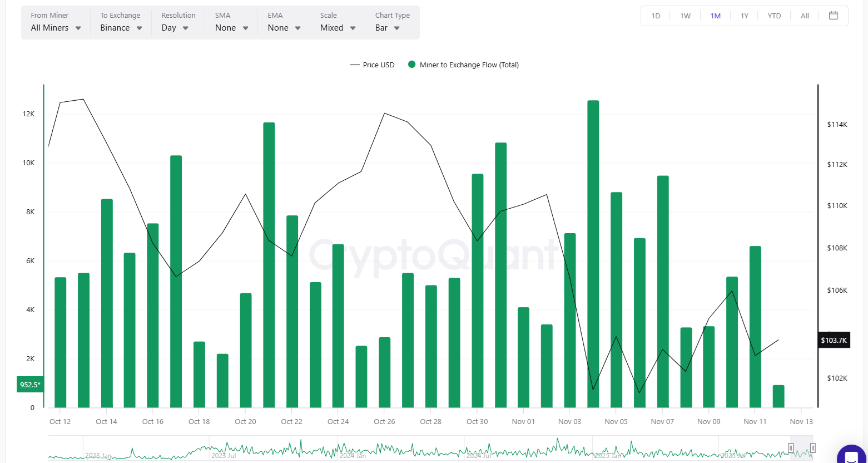The height and width of the screenshot is (463, 868).
Task: Show All time range data
Action: coord(805,16)
